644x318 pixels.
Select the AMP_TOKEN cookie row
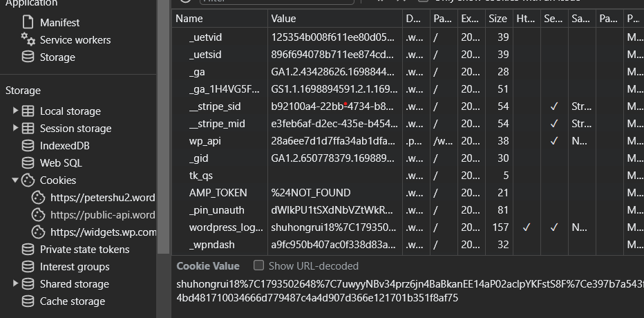point(218,193)
